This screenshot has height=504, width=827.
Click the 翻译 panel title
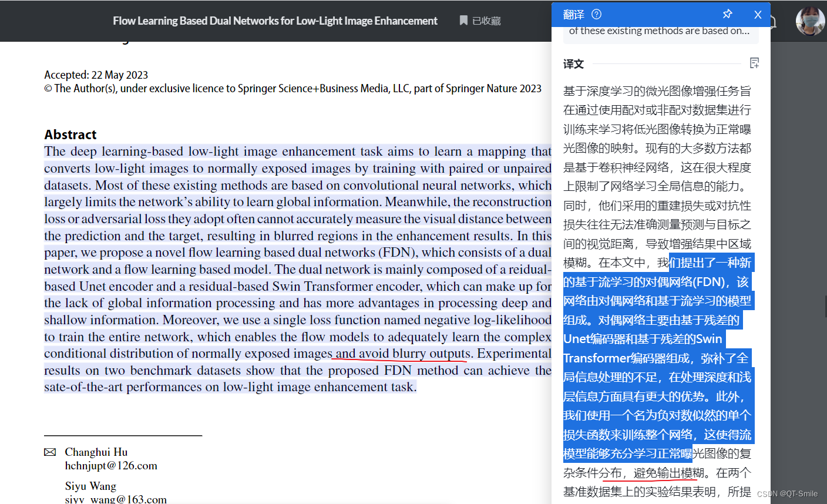574,15
